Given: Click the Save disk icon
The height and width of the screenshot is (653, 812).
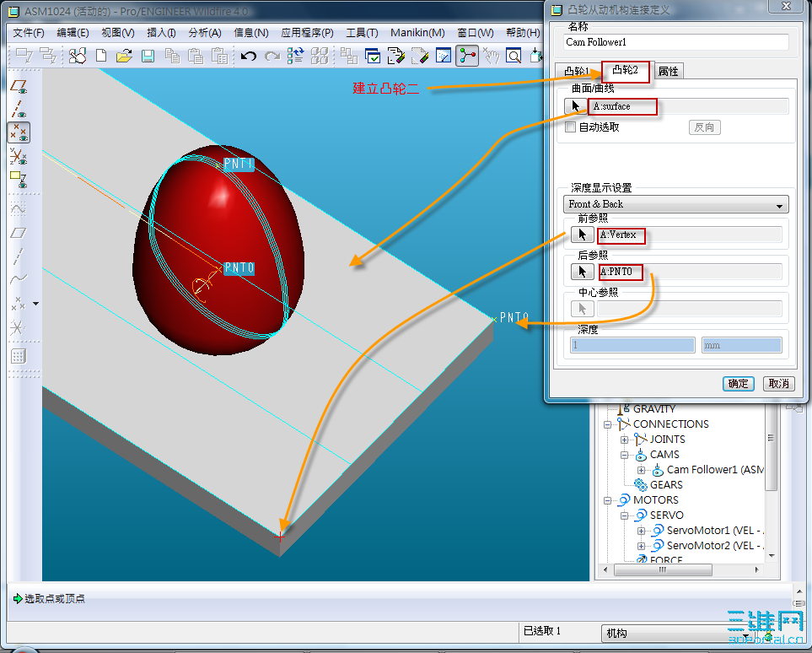Looking at the screenshot, I should coord(148,56).
